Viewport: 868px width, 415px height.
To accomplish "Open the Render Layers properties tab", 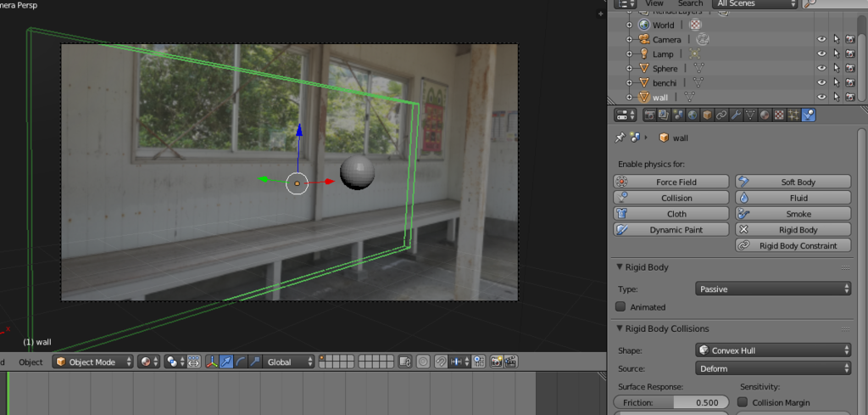I will point(664,115).
